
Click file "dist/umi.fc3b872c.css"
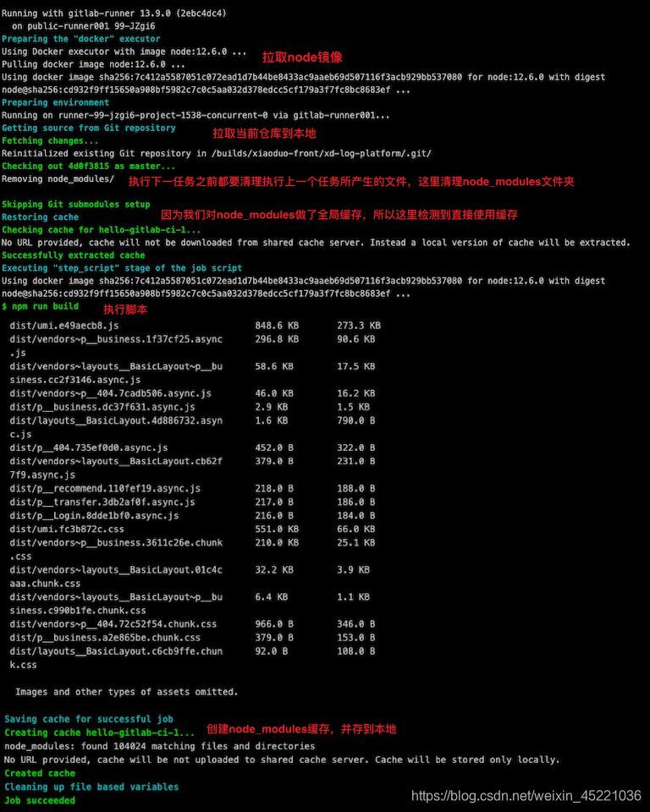67,529
